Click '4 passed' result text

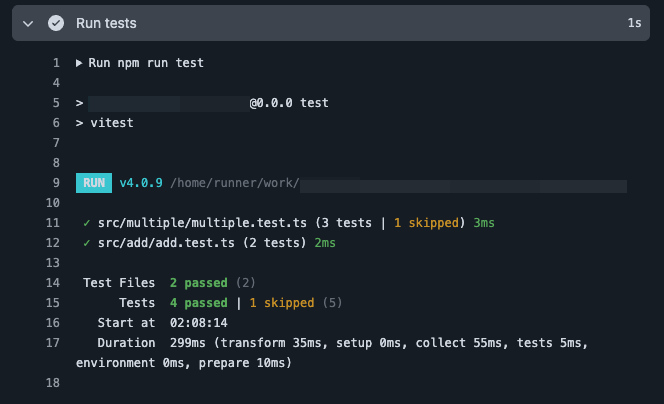pos(199,303)
